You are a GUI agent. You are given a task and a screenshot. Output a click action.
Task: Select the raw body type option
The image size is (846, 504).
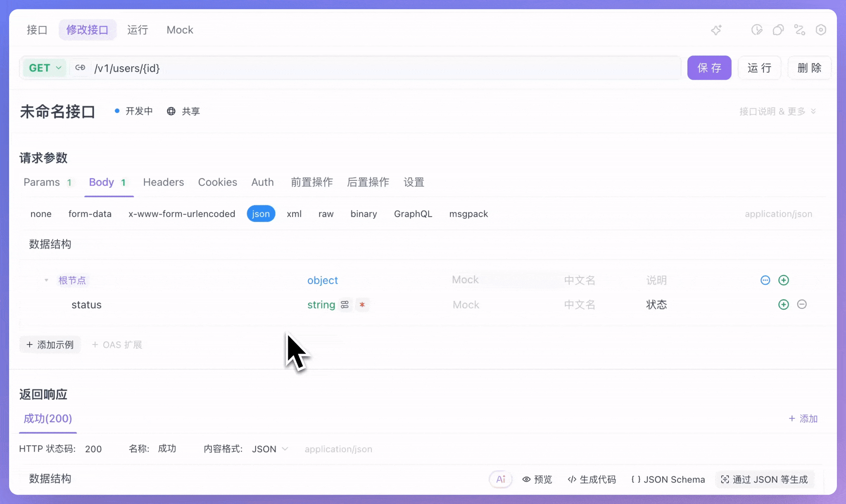click(326, 214)
